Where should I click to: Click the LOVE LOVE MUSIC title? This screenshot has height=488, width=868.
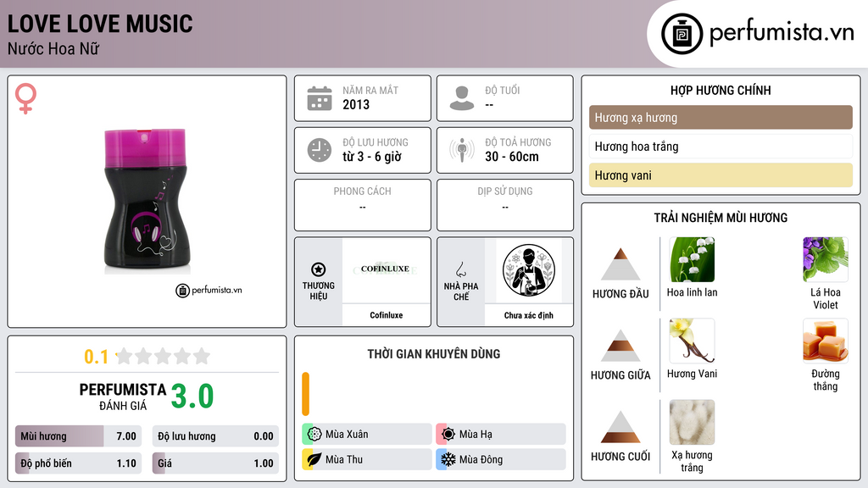(x=100, y=24)
